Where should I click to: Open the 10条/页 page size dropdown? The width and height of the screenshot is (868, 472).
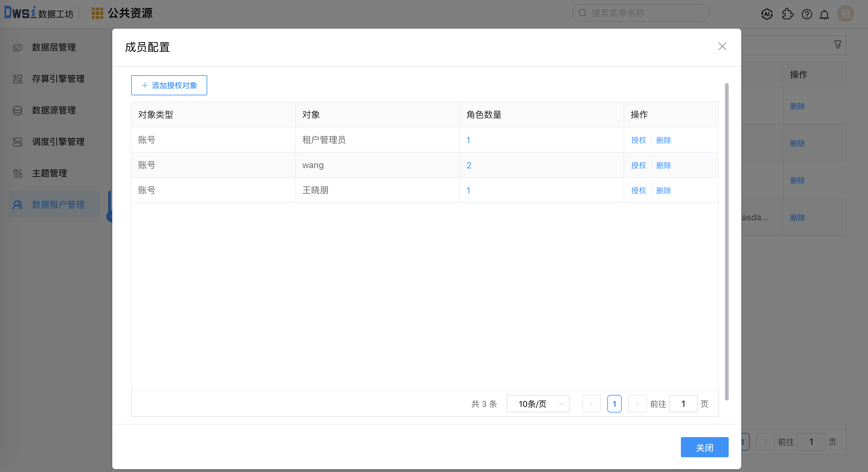(538, 403)
